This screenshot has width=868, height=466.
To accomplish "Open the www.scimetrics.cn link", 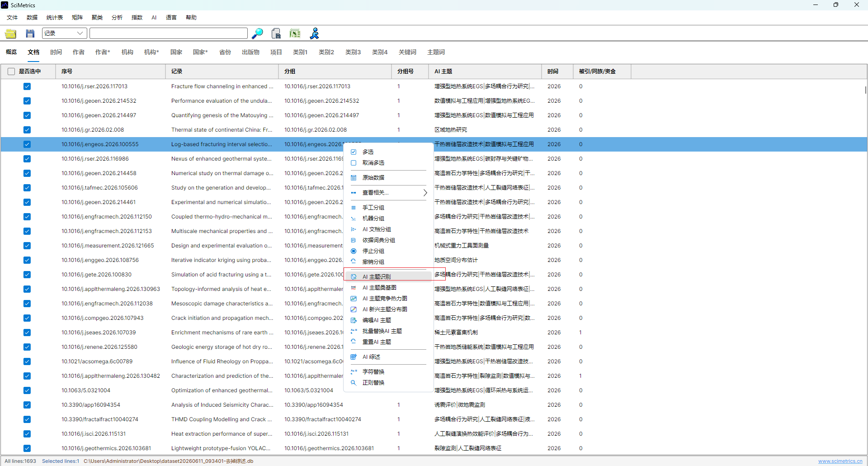I will (x=840, y=461).
